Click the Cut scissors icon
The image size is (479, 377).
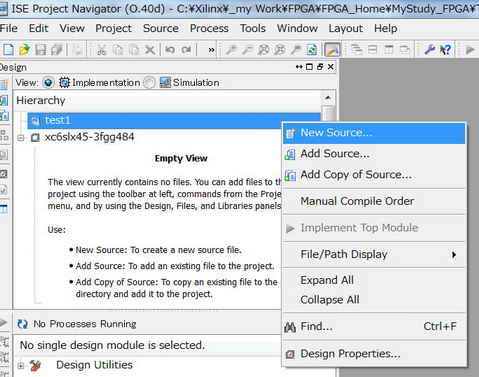(x=101, y=50)
